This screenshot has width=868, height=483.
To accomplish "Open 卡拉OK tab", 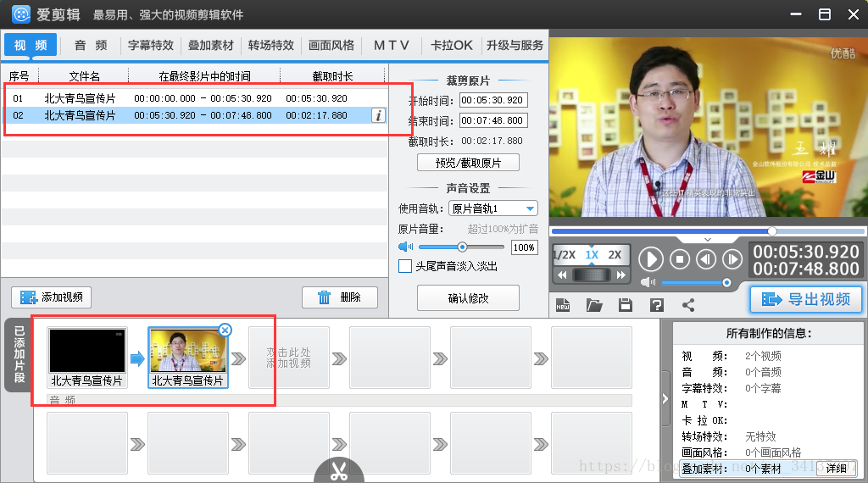I will [452, 46].
